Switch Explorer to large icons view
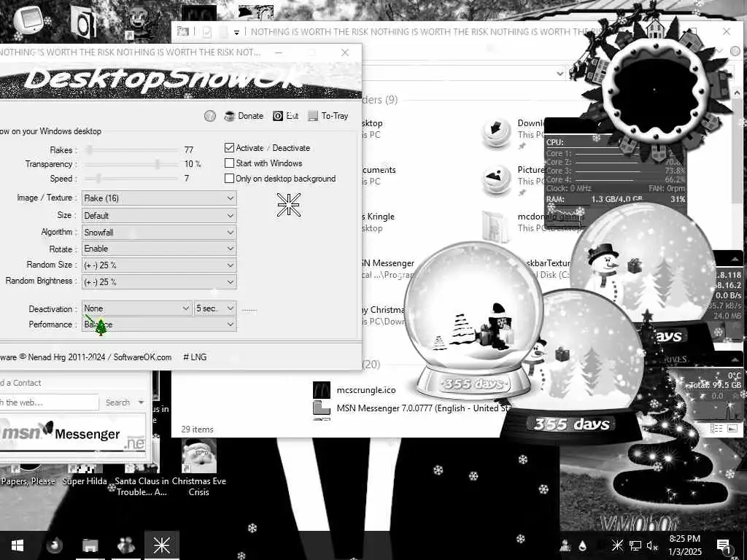Image resolution: width=747 pixels, height=560 pixels. pos(732,428)
